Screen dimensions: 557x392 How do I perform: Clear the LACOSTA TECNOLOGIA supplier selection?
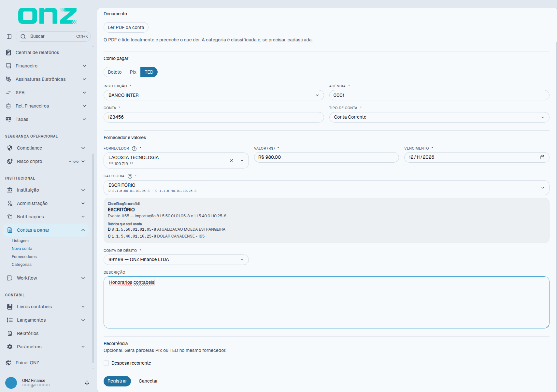232,160
